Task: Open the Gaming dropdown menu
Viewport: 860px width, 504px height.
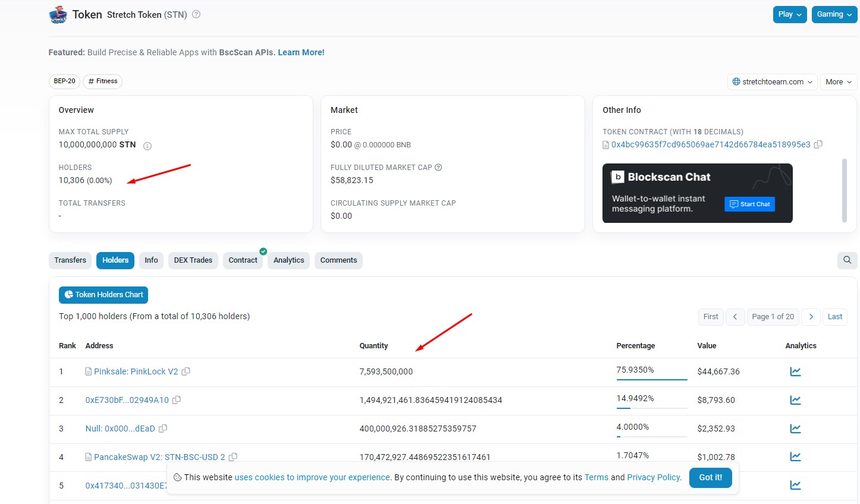Action: click(x=834, y=14)
